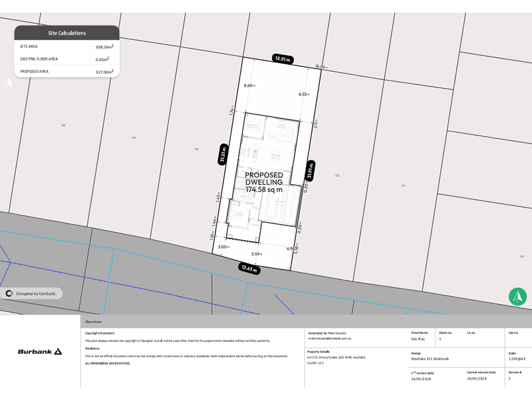This screenshot has height=399, width=532.
Task: Click the 5.38 m front setback dimension
Action: pyautogui.click(x=296, y=249)
